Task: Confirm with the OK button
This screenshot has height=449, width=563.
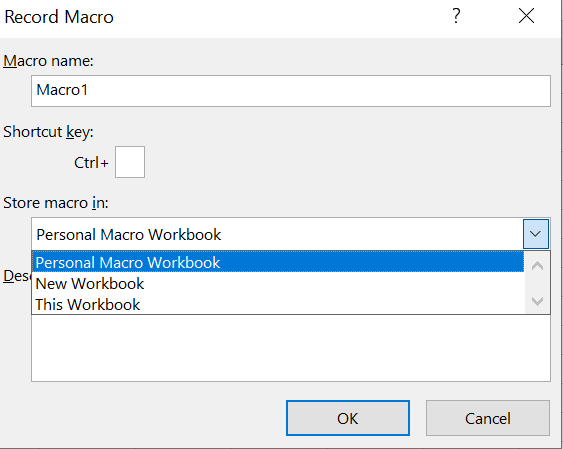Action: pos(348,418)
